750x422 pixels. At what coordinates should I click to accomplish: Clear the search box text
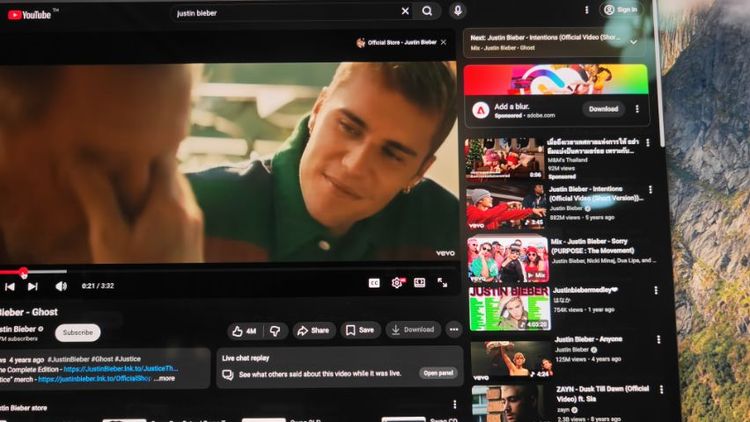[405, 11]
